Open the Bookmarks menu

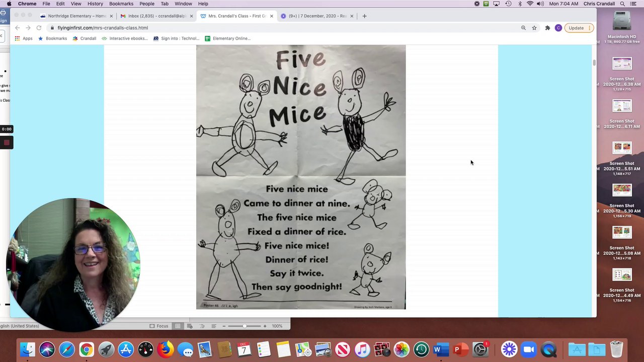pos(121,4)
